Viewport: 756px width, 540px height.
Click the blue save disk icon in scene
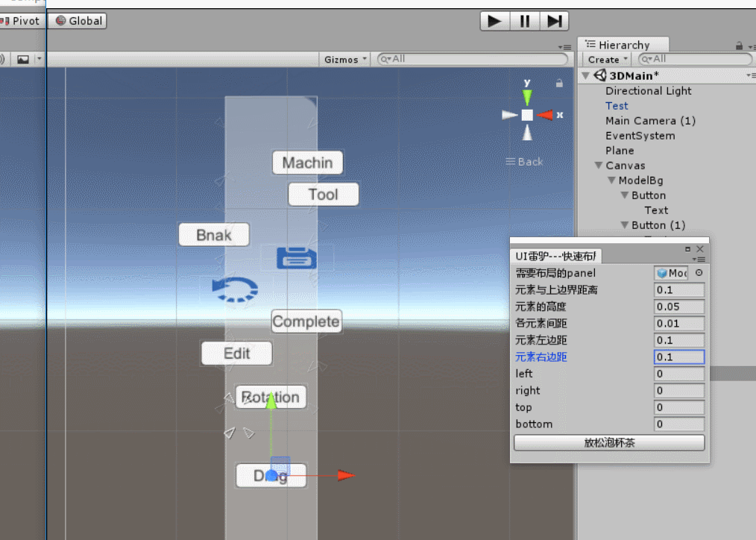coord(297,258)
